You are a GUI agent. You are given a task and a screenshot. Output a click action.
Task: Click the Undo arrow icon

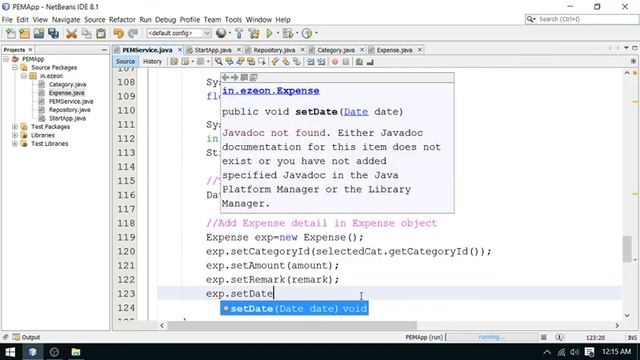(118, 33)
